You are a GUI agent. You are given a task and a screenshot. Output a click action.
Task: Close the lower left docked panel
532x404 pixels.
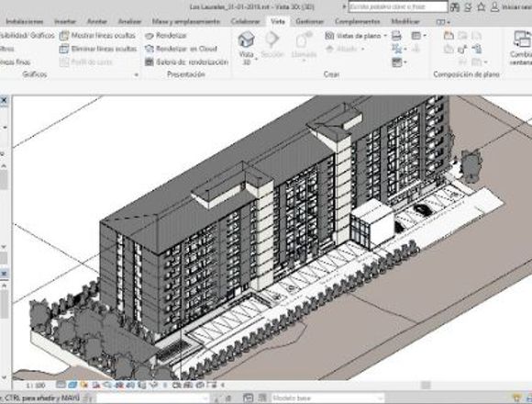point(4,274)
